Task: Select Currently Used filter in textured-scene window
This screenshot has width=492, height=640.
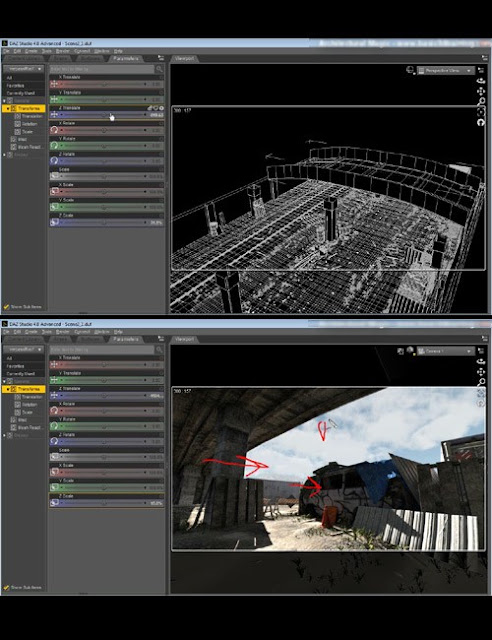Action: [20, 373]
